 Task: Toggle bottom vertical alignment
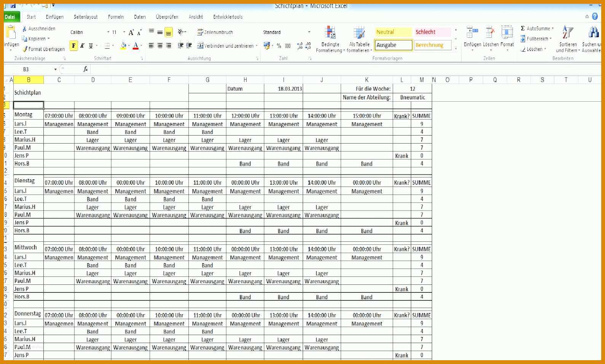click(x=168, y=32)
